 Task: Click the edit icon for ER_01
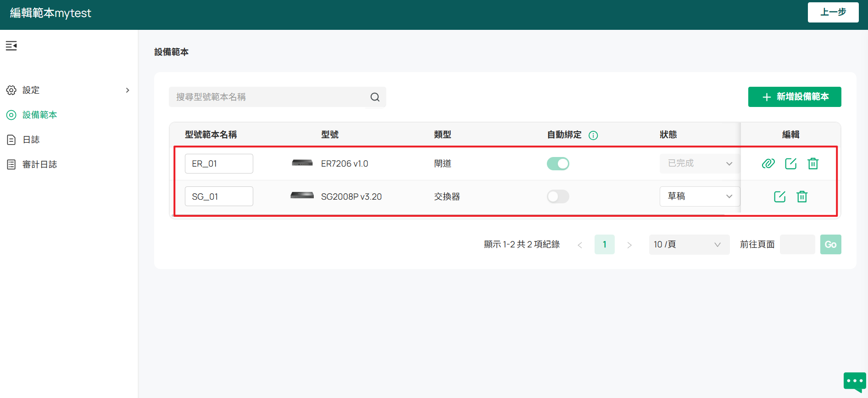click(x=791, y=163)
